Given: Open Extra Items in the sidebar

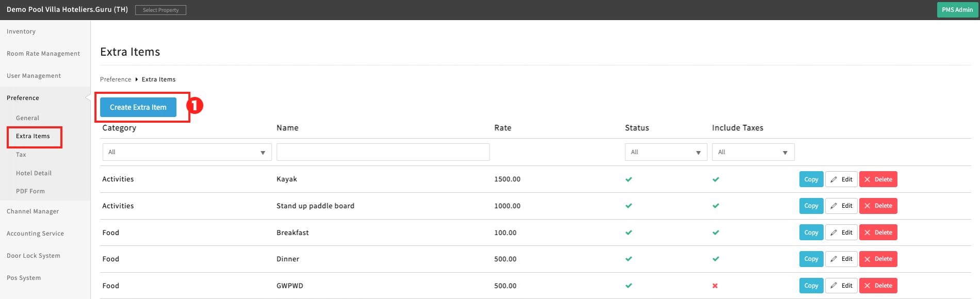Looking at the screenshot, I should coord(33,136).
